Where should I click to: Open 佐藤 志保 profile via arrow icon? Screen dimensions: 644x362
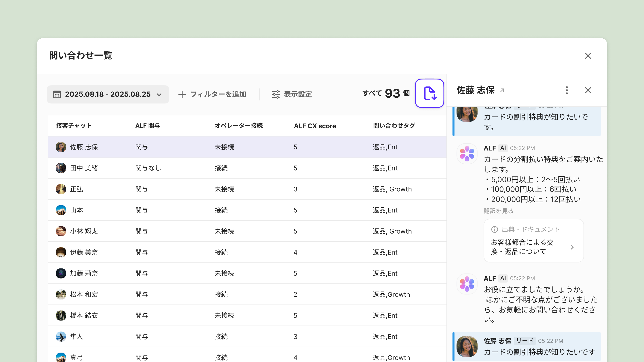(502, 90)
